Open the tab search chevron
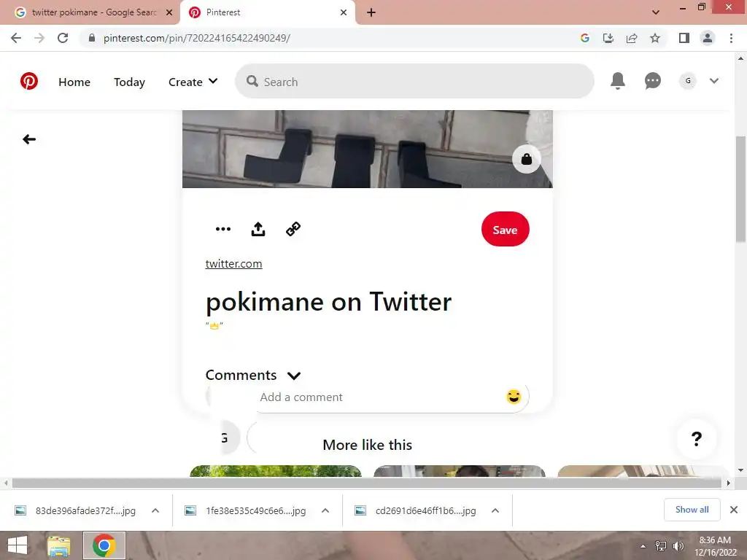The width and height of the screenshot is (747, 560). (656, 12)
